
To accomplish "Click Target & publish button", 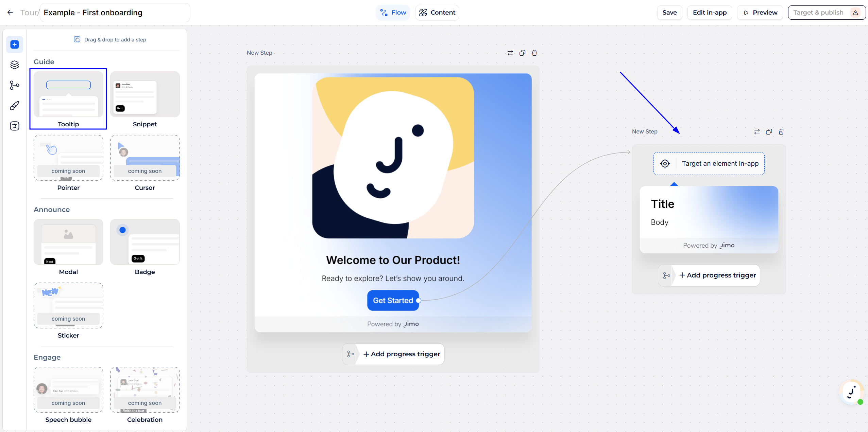I will point(826,13).
